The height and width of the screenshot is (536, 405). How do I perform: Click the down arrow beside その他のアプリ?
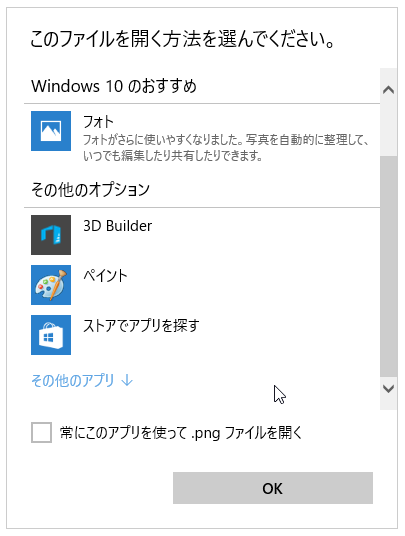click(x=127, y=380)
